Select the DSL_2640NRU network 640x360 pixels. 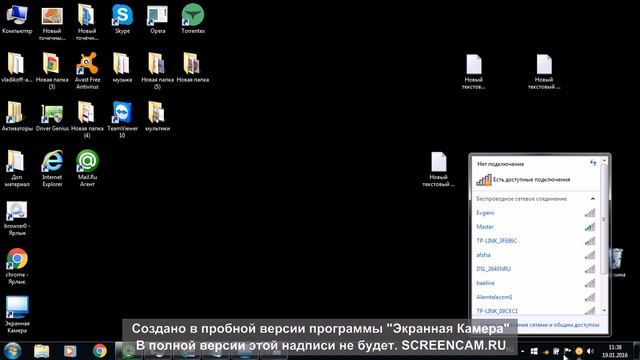(536, 269)
